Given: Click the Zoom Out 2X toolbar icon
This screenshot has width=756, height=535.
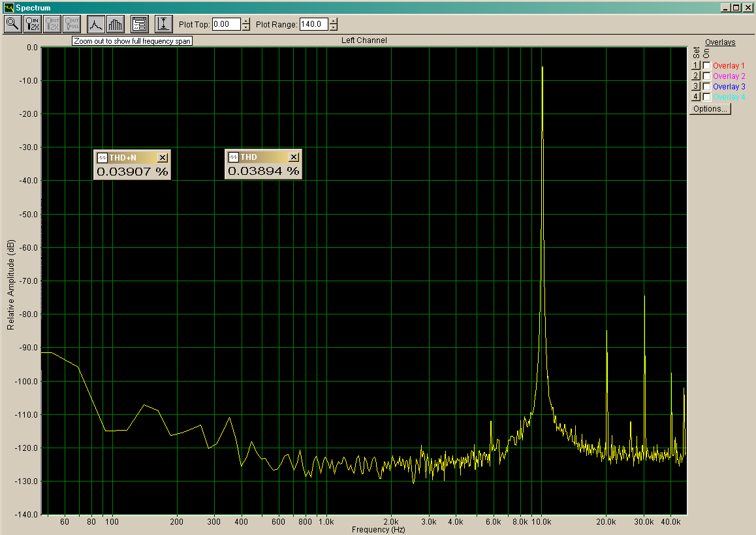Looking at the screenshot, I should (x=52, y=24).
